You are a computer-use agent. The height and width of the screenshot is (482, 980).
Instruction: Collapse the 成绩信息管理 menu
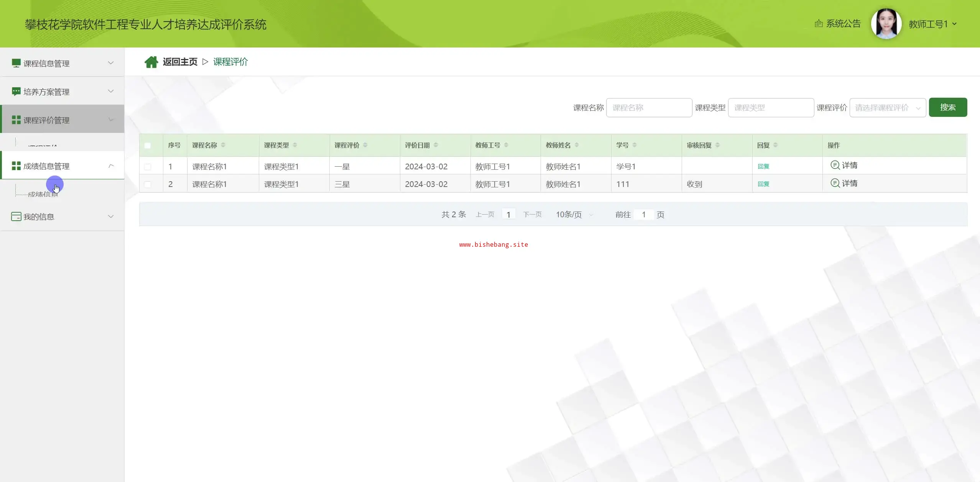pyautogui.click(x=111, y=166)
